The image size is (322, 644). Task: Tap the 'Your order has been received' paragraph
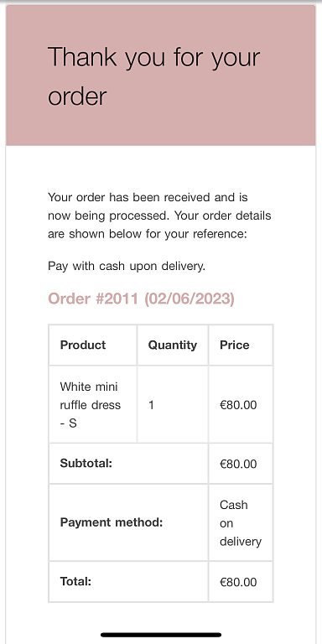(160, 216)
